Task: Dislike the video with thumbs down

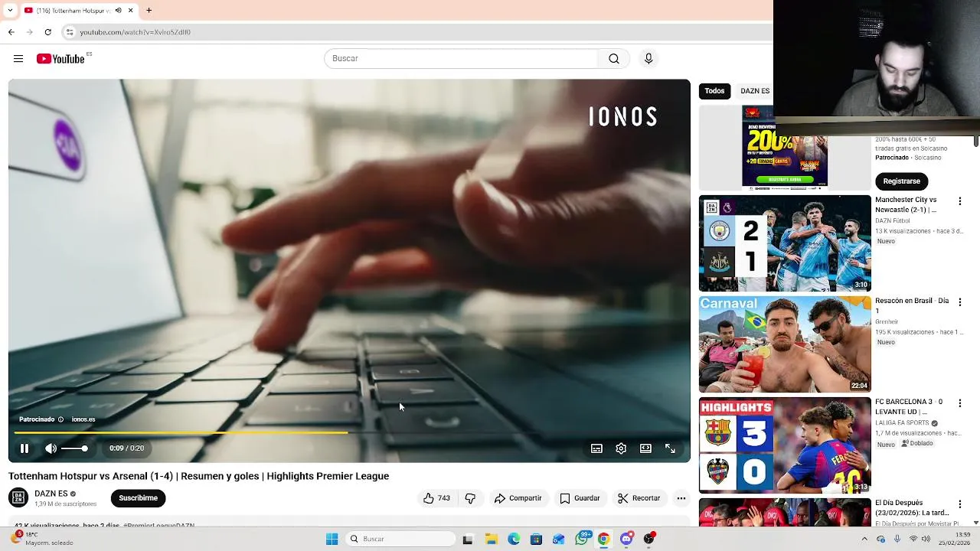Action: [470, 498]
